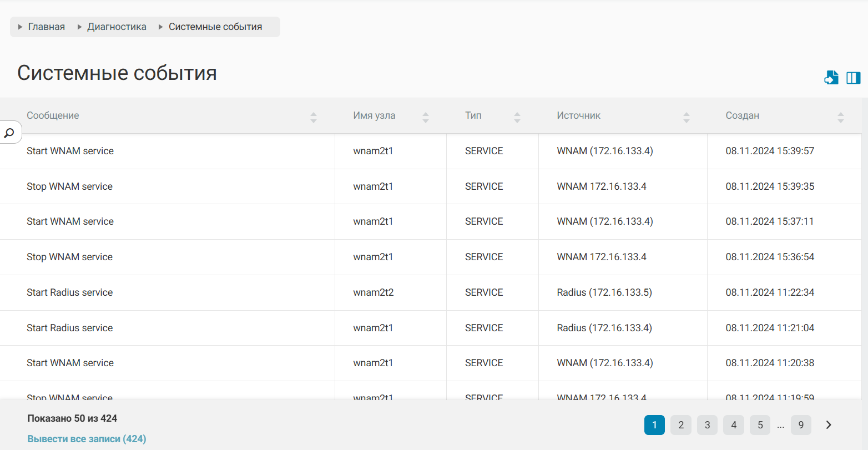Click the Системные события breadcrumb
Screen dimensions: 868x450
tap(215, 27)
